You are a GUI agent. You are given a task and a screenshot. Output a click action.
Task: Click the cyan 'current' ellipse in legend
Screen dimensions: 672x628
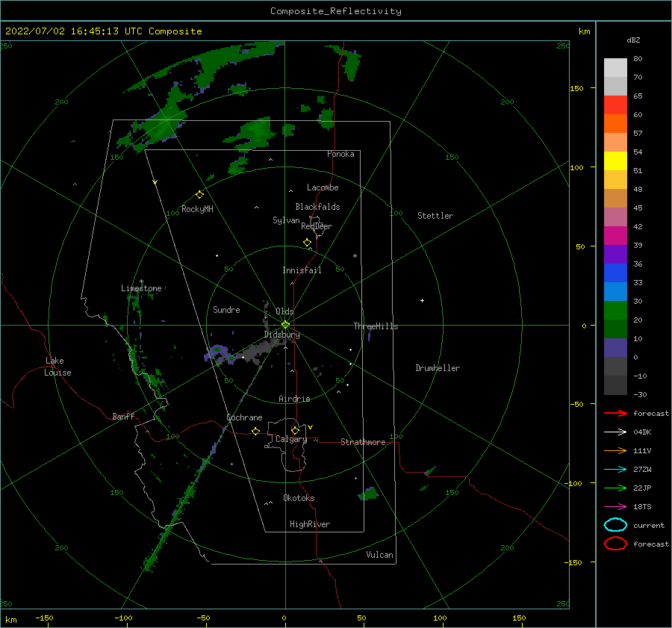point(615,525)
